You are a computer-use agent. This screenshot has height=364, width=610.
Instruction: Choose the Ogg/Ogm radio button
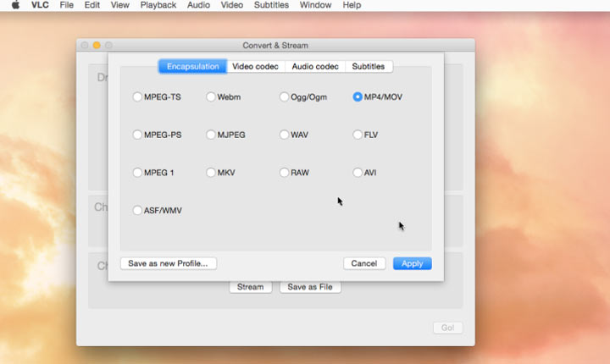[x=284, y=97]
